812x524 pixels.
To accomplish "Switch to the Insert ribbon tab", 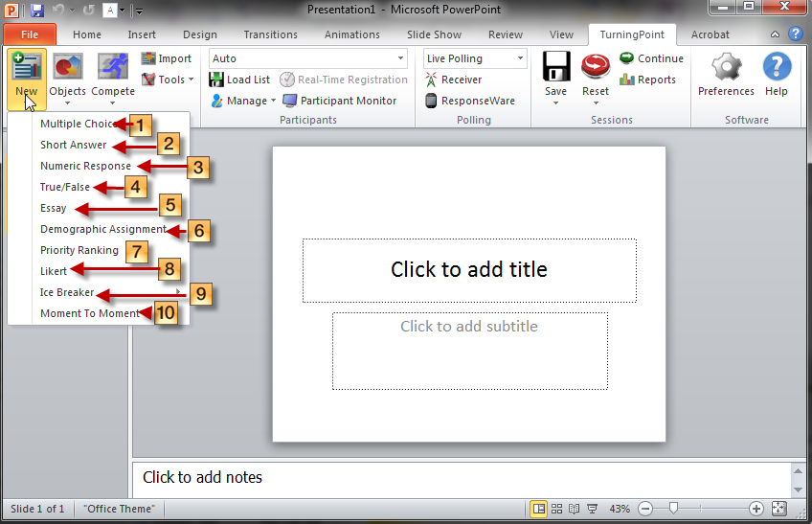I will 142,34.
